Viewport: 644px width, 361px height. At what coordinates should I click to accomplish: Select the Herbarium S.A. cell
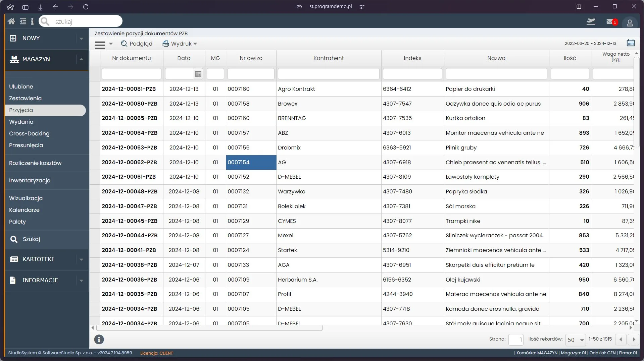(x=329, y=280)
